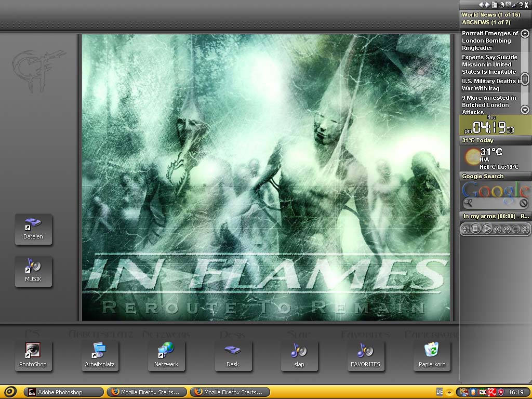Switch to the first Mozilla Firefox taskbar window

(x=147, y=392)
